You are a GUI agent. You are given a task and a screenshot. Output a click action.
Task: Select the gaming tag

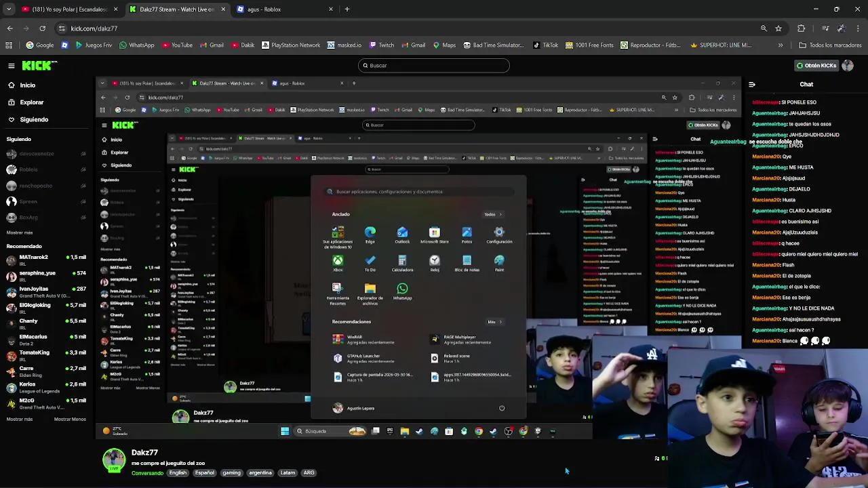[231, 473]
